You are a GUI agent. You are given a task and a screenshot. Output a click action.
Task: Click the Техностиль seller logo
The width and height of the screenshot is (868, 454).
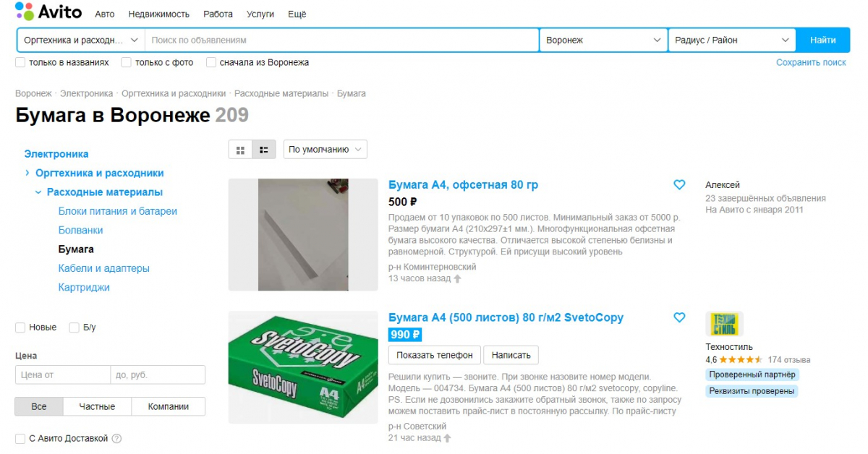click(724, 324)
